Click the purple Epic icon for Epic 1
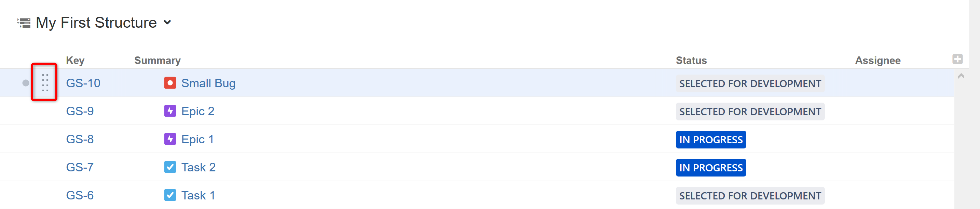Image resolution: width=980 pixels, height=209 pixels. [x=170, y=139]
